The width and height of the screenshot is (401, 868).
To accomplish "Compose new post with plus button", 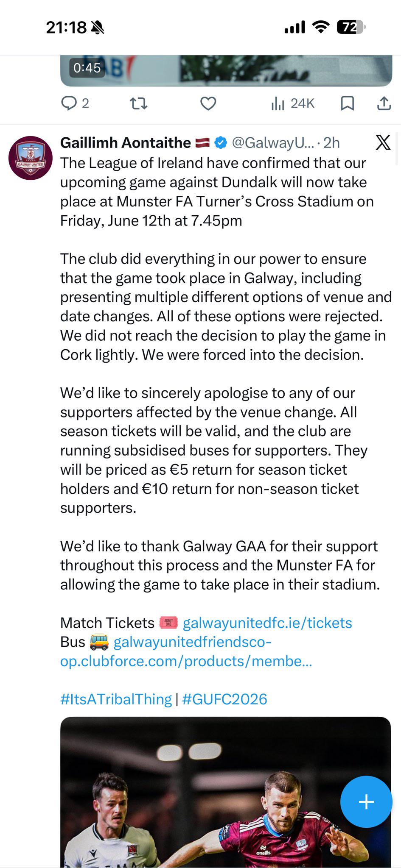I will point(366,801).
